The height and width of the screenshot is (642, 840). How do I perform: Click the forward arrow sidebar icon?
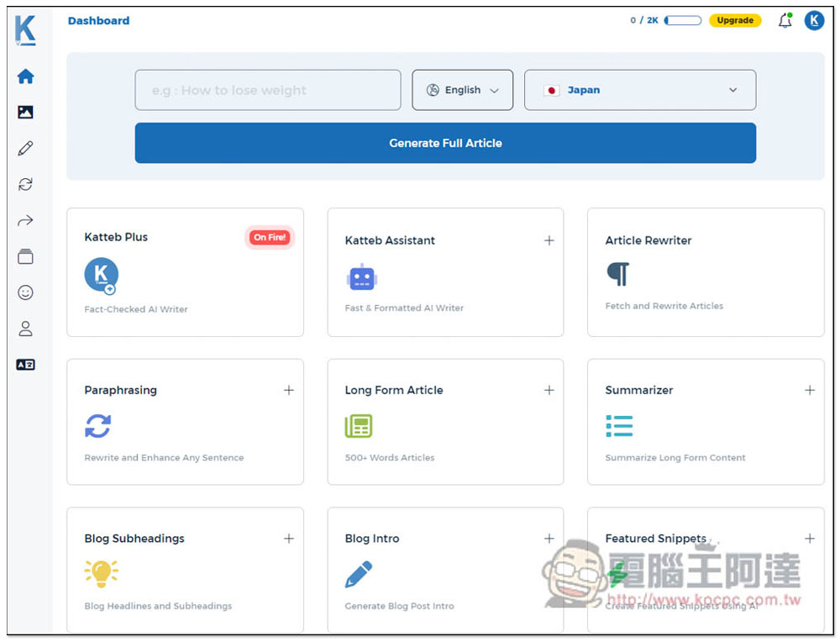25,221
